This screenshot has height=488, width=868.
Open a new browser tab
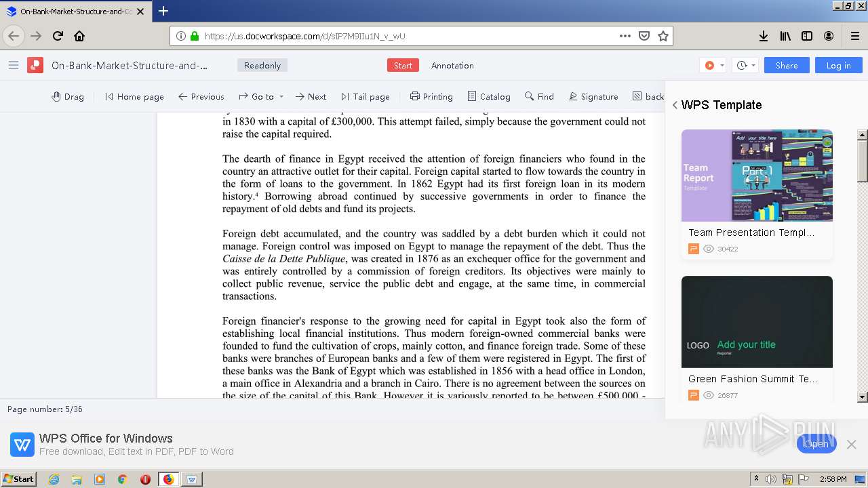pyautogui.click(x=163, y=11)
